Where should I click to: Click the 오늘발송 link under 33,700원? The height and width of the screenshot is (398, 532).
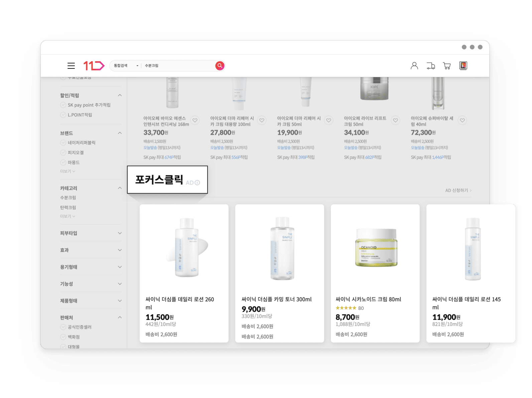[150, 148]
